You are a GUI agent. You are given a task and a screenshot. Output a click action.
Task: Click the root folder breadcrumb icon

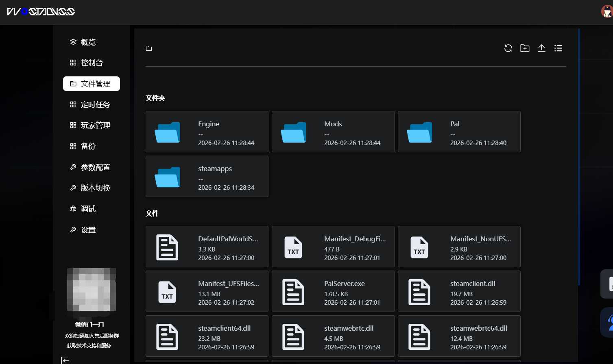click(149, 48)
